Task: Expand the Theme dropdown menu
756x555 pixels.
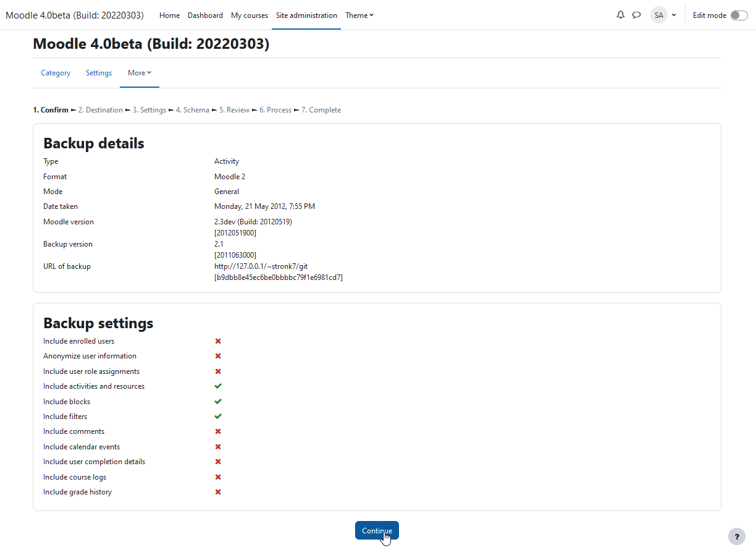Action: [x=359, y=15]
